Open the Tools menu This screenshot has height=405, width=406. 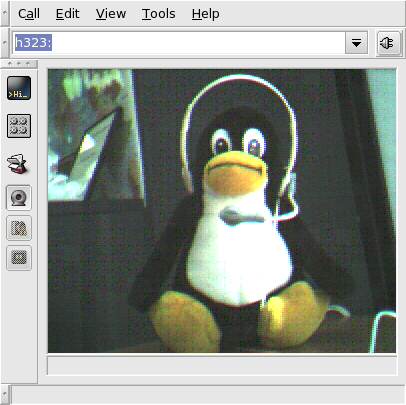(x=158, y=14)
